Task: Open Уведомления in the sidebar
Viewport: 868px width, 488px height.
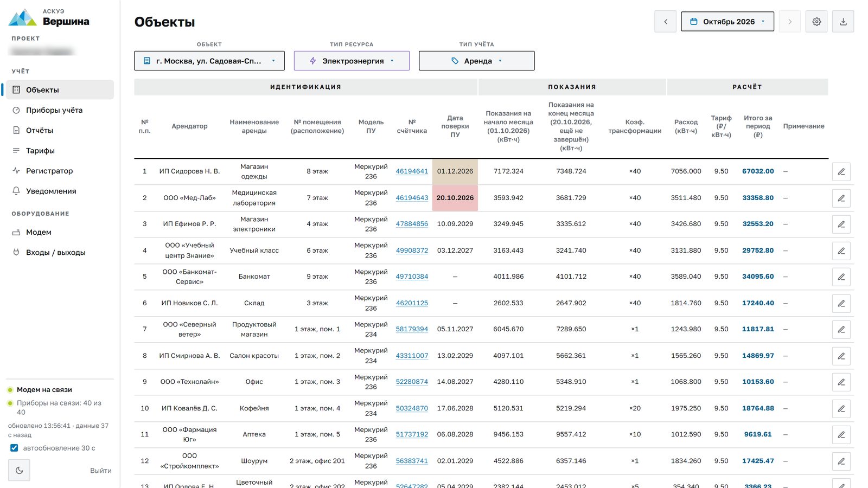Action: pyautogui.click(x=60, y=191)
